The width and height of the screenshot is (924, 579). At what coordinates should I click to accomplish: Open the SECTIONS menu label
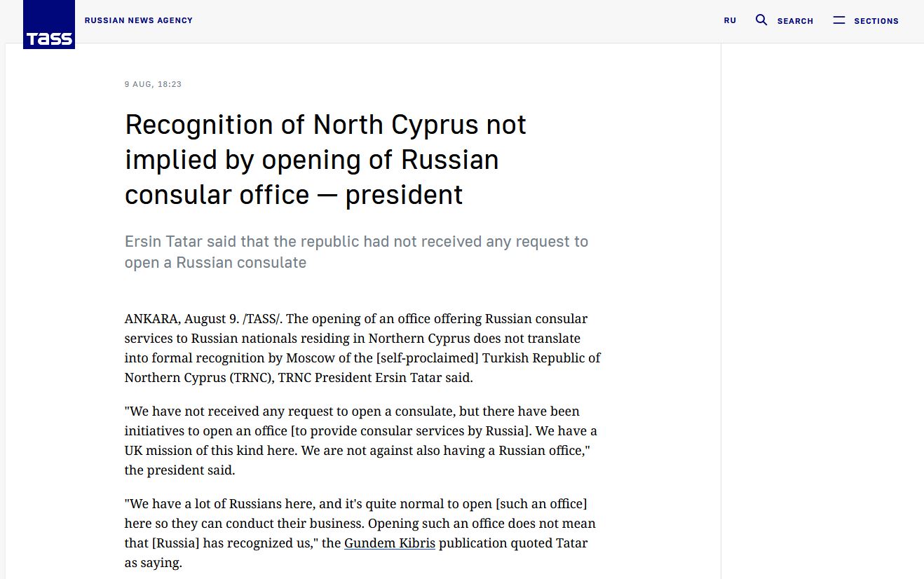click(876, 21)
